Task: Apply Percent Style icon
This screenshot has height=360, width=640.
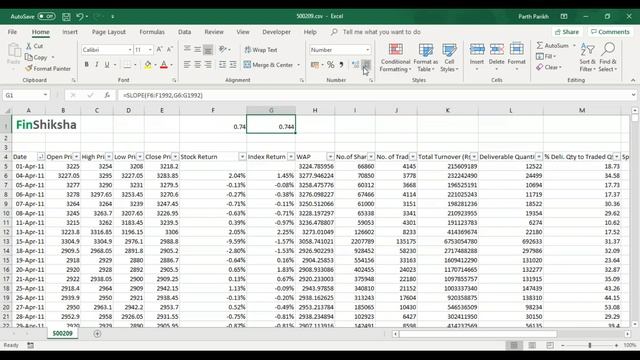Action: pyautogui.click(x=331, y=64)
